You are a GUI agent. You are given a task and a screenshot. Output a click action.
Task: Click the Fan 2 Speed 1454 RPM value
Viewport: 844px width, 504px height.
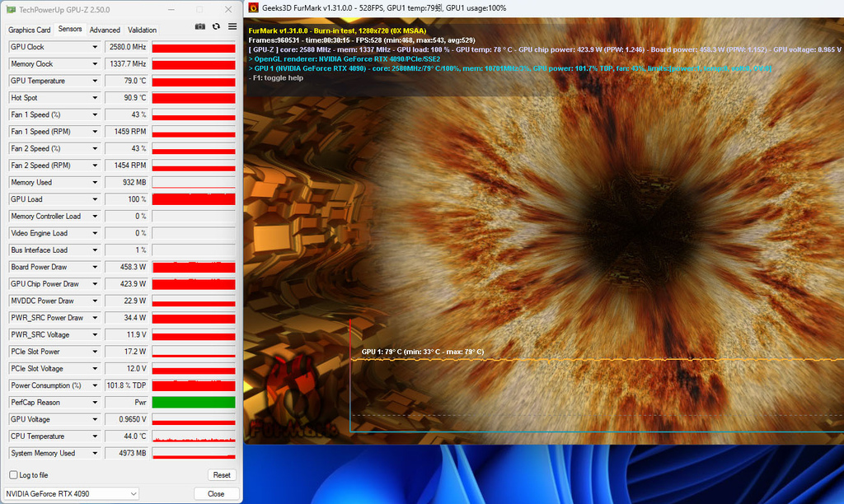pyautogui.click(x=126, y=166)
